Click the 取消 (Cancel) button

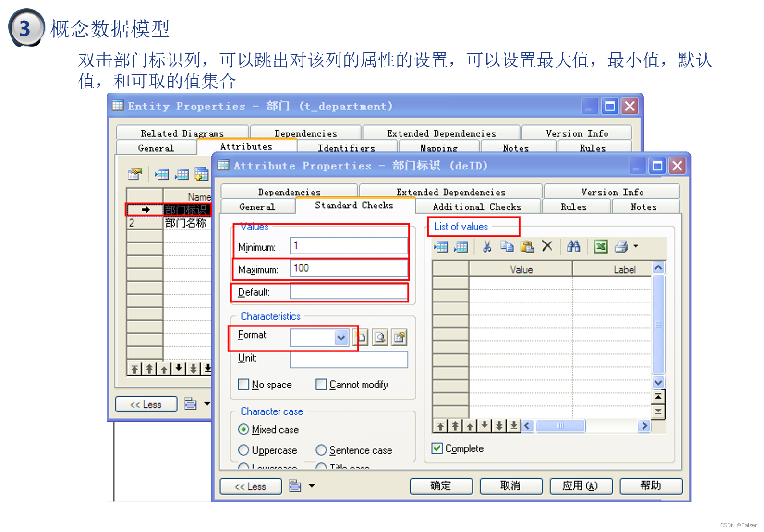point(510,486)
